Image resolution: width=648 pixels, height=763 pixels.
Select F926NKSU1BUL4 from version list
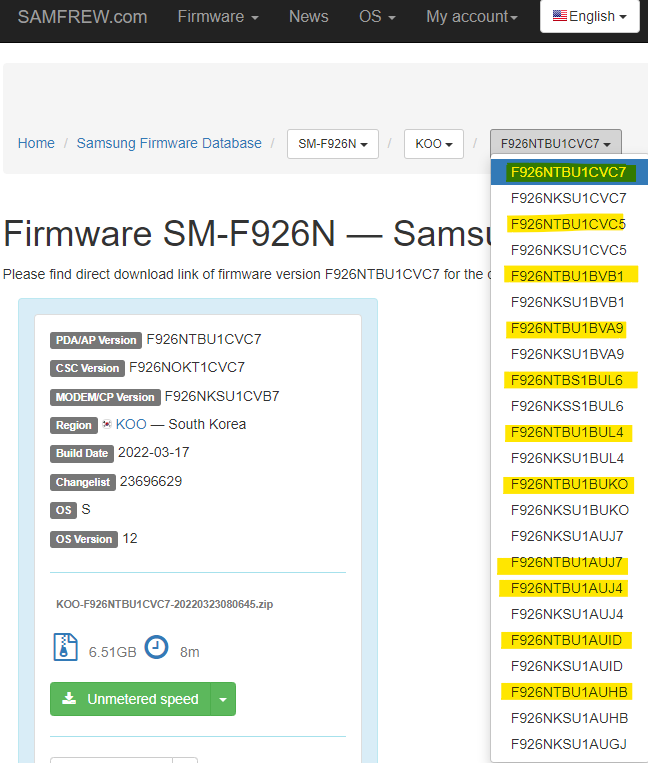coord(569,458)
